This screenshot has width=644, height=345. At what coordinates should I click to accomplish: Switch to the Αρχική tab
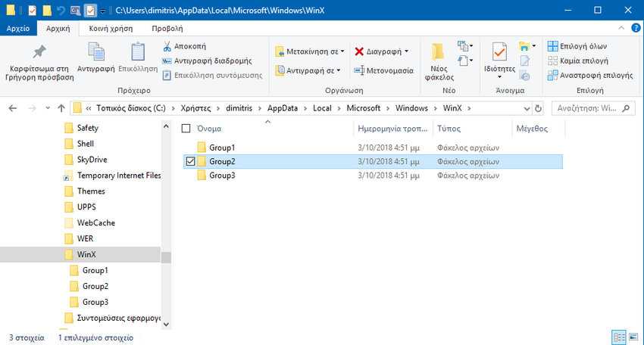[58, 28]
